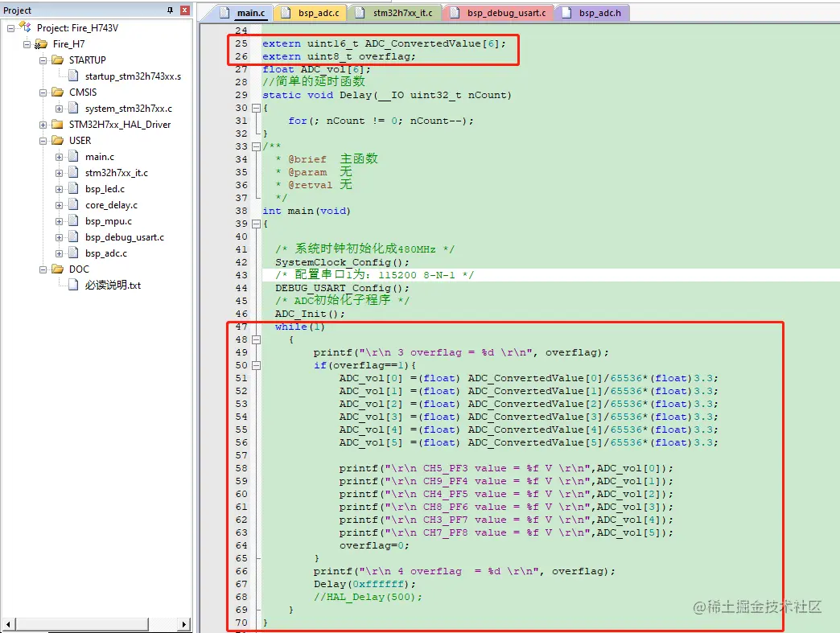Select bsp_adc.c in project tree
The height and width of the screenshot is (633, 840).
[106, 253]
